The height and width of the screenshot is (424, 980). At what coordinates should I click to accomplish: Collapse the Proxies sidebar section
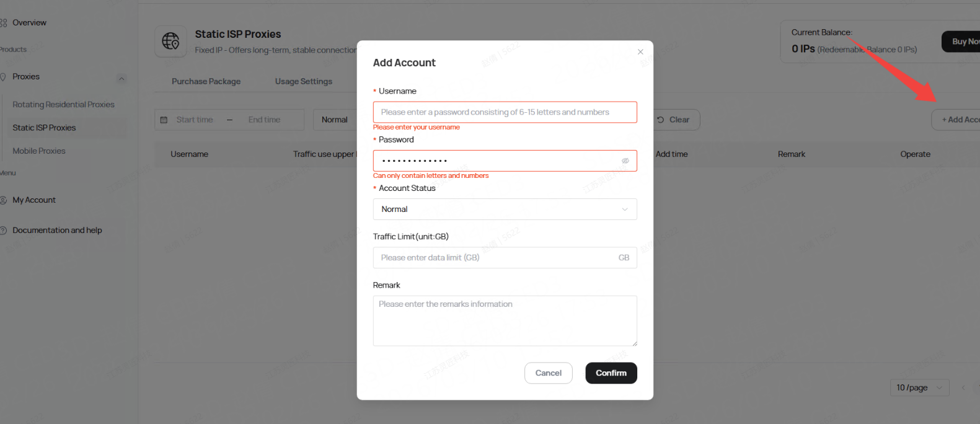[x=121, y=78]
